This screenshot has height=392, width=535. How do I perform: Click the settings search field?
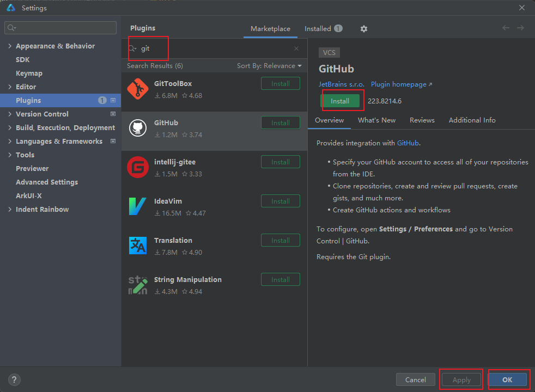pyautogui.click(x=60, y=28)
